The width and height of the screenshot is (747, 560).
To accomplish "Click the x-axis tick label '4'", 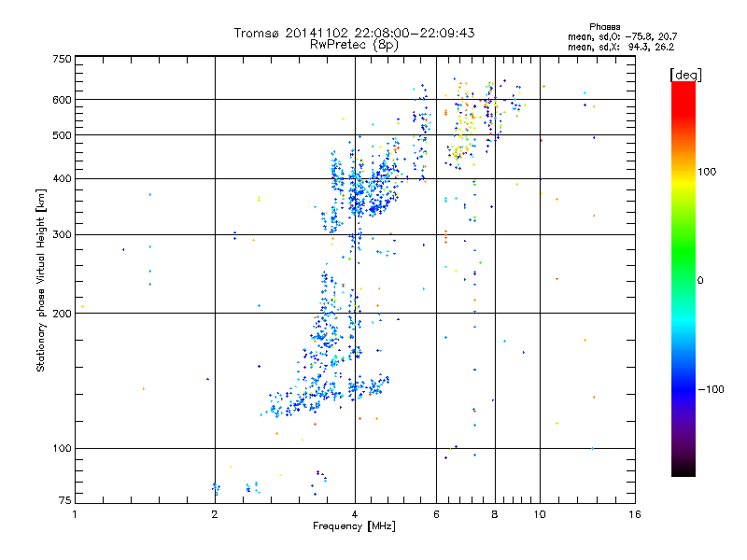I will coord(355,514).
